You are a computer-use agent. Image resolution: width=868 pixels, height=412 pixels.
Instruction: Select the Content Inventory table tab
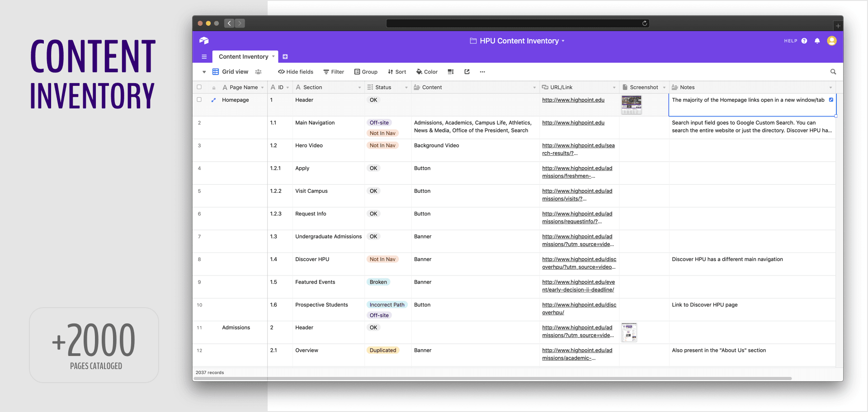245,56
